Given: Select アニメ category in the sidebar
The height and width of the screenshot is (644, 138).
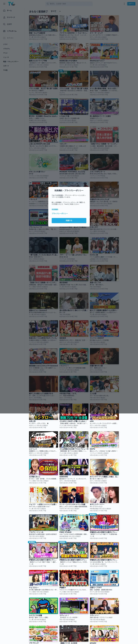Looking at the screenshot, I should [x=5, y=53].
